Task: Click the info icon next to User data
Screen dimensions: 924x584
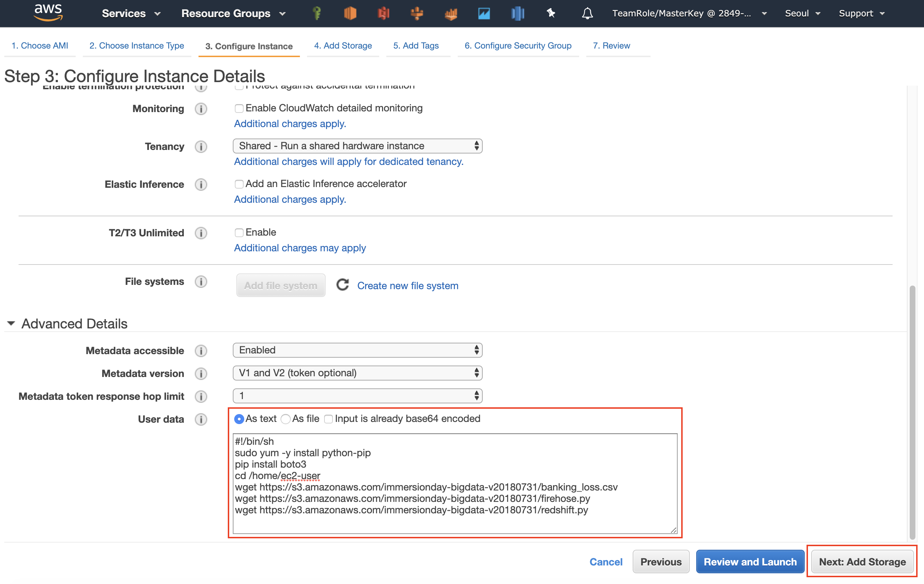Action: (x=201, y=419)
